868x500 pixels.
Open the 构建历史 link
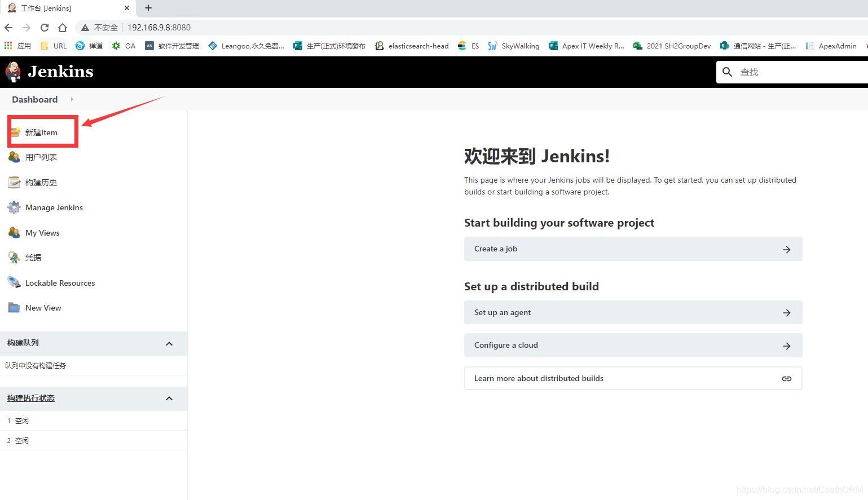(41, 183)
